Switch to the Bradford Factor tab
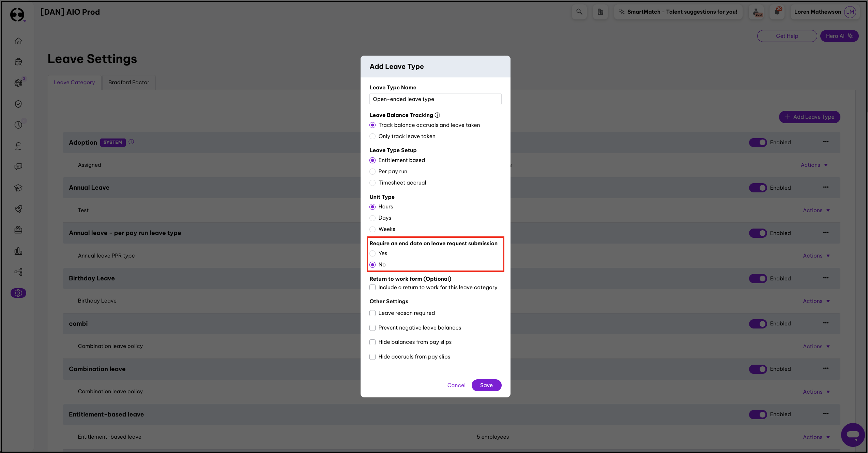The width and height of the screenshot is (868, 453). click(x=128, y=83)
